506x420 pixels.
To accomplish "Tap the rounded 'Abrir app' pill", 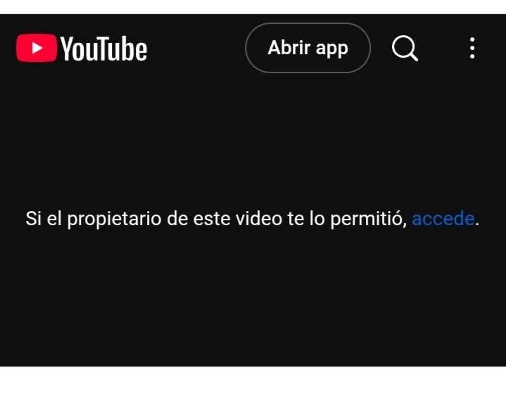I will click(308, 48).
